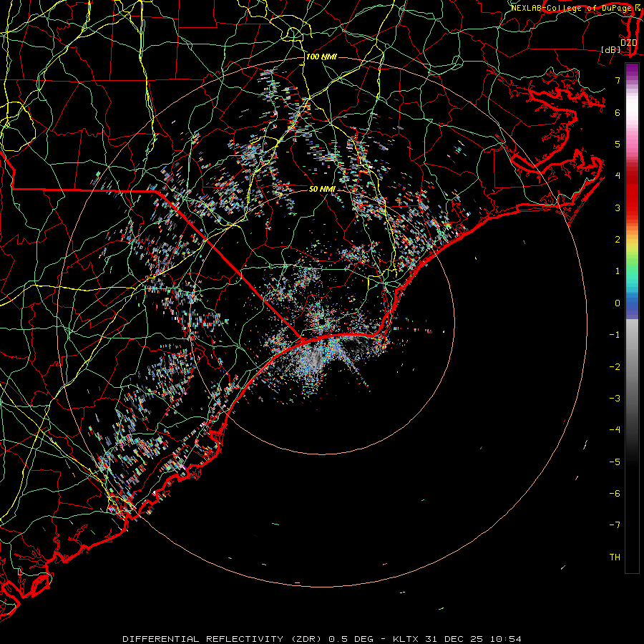This screenshot has width=644, height=644.
Task: Click the -7 legend value
Action: click(615, 525)
